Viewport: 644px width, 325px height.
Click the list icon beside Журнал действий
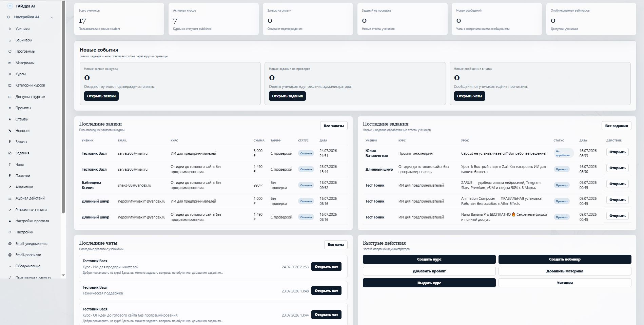pyautogui.click(x=10, y=198)
